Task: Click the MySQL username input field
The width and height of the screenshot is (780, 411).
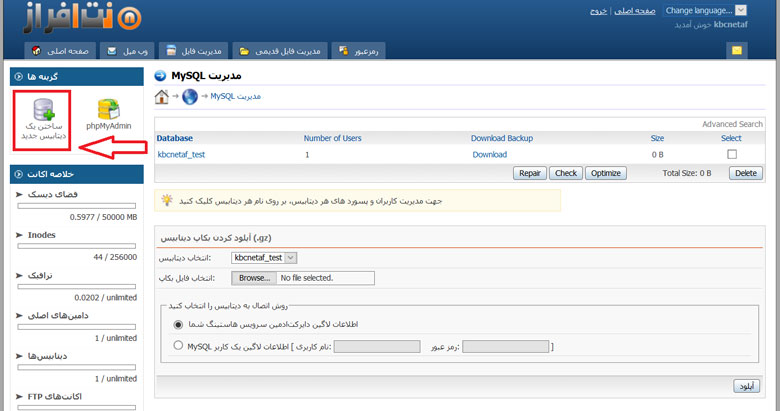Action: 377,346
